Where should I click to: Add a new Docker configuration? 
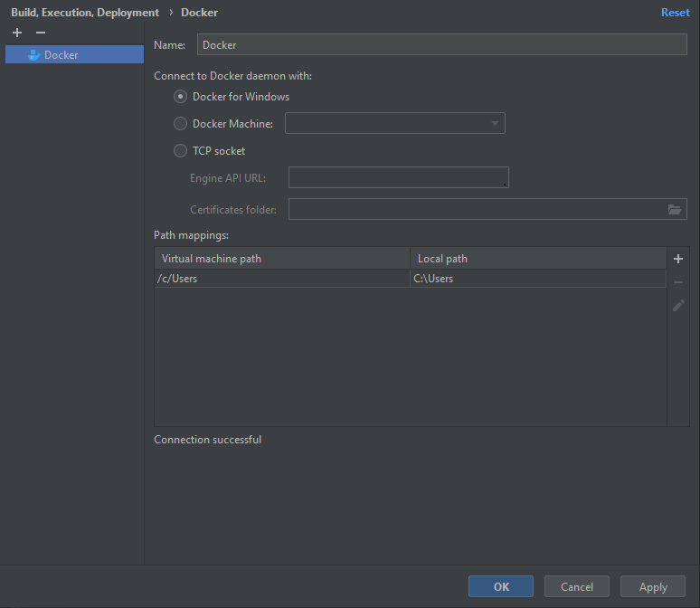tap(17, 33)
